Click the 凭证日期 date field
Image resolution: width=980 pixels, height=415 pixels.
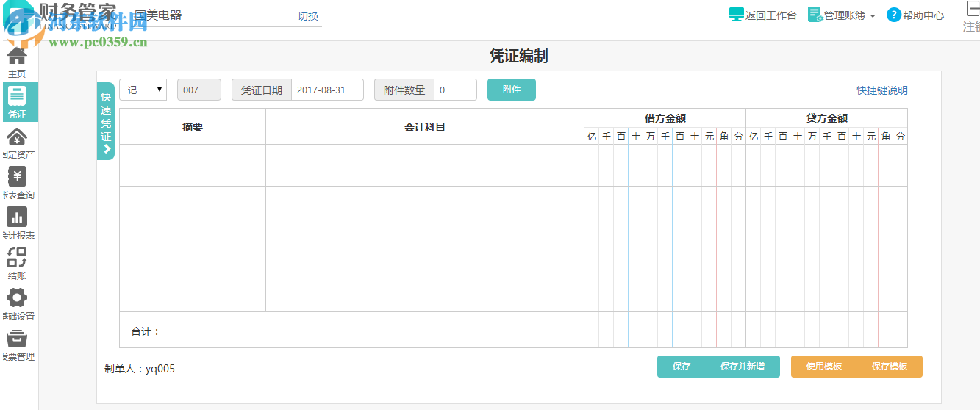[x=327, y=90]
